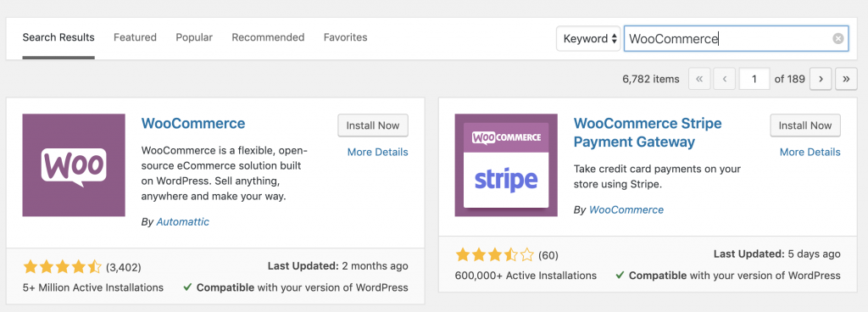The image size is (868, 312).
Task: Click the first page double-arrow button
Action: coord(699,79)
